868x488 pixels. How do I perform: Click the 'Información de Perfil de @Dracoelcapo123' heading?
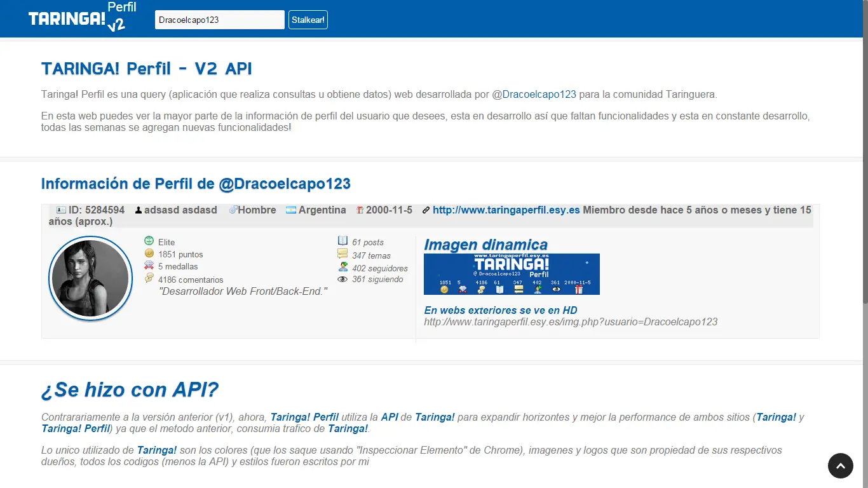[196, 184]
